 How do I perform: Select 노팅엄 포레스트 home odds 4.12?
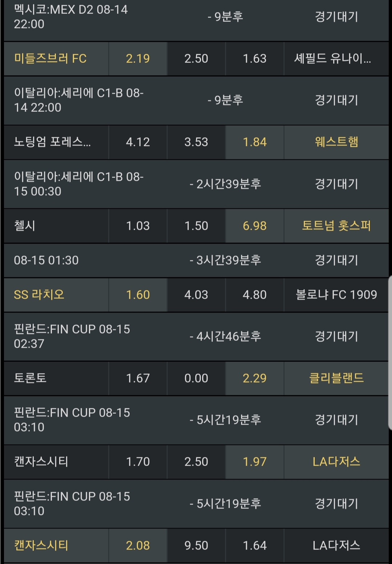138,142
